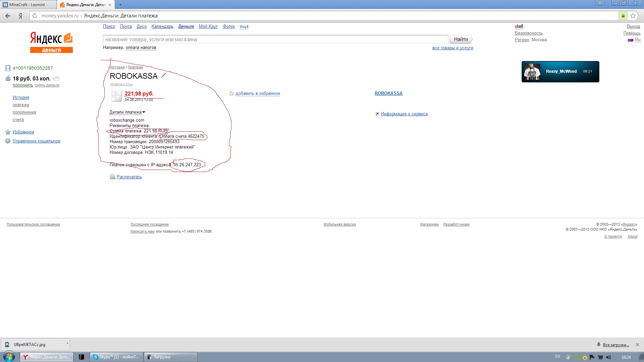Click the star icon next to Избранное

coord(8,132)
